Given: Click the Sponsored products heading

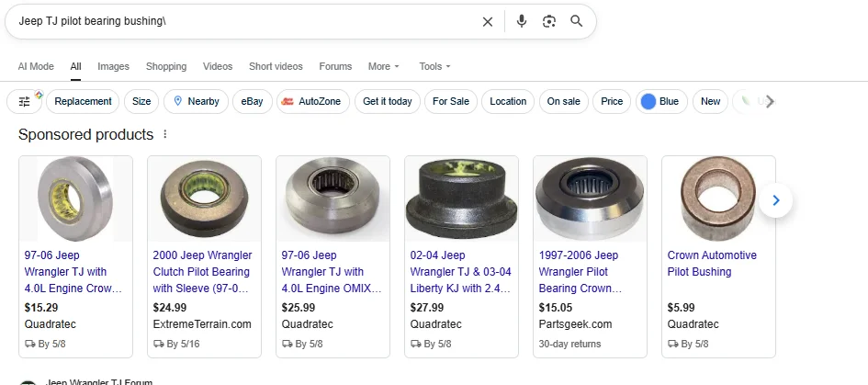Looking at the screenshot, I should click(85, 134).
